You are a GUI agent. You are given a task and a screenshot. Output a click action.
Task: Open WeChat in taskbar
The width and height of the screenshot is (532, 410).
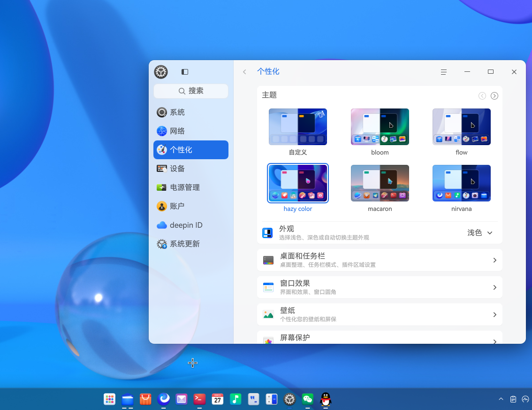pos(308,399)
